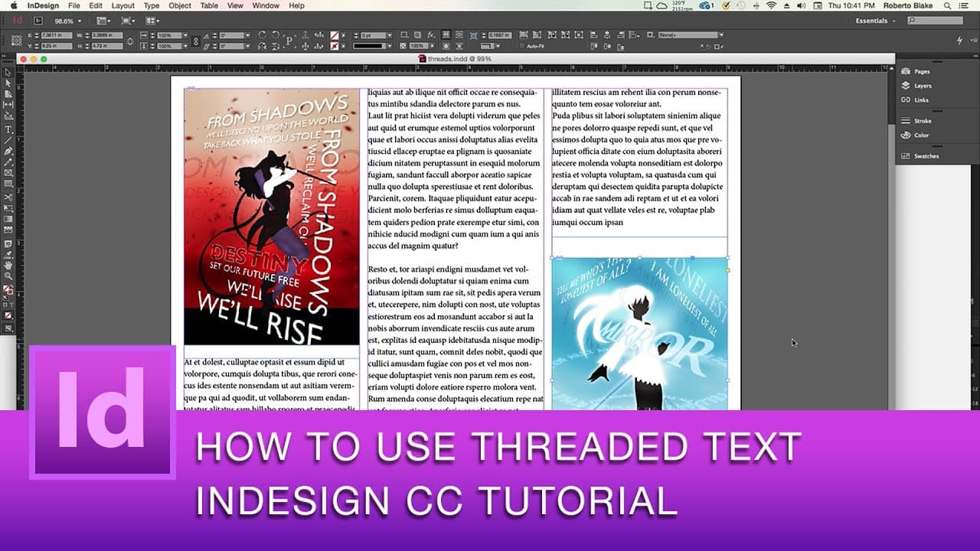The height and width of the screenshot is (551, 980).
Task: Pick the Eyedropper tool
Action: pos(8,253)
